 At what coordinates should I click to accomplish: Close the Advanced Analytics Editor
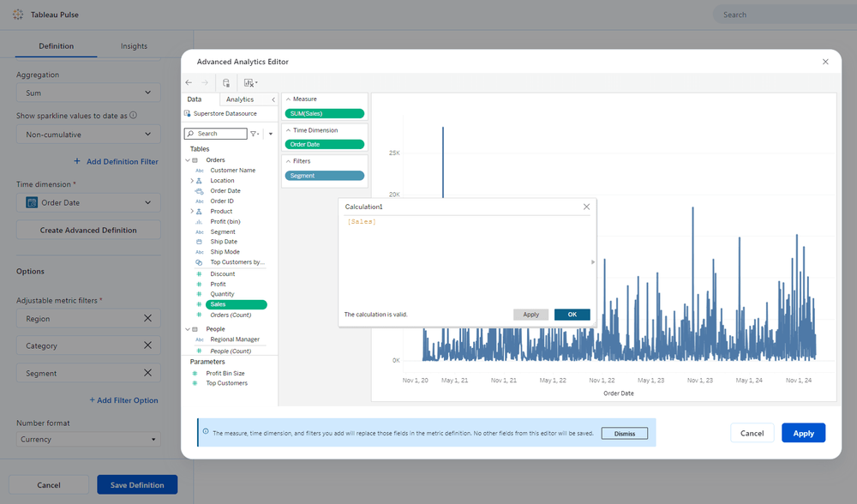825,62
